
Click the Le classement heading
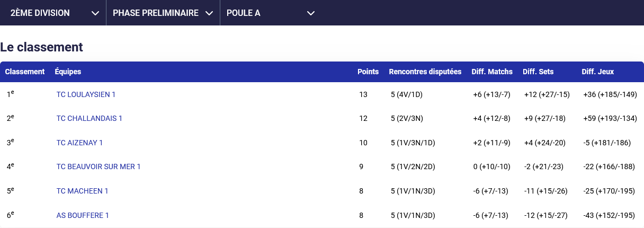(42, 47)
